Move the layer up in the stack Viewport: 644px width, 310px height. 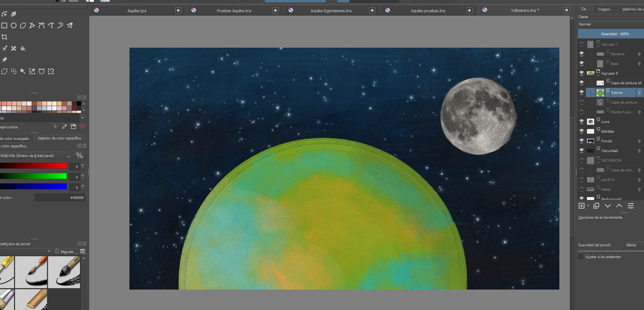[619, 206]
